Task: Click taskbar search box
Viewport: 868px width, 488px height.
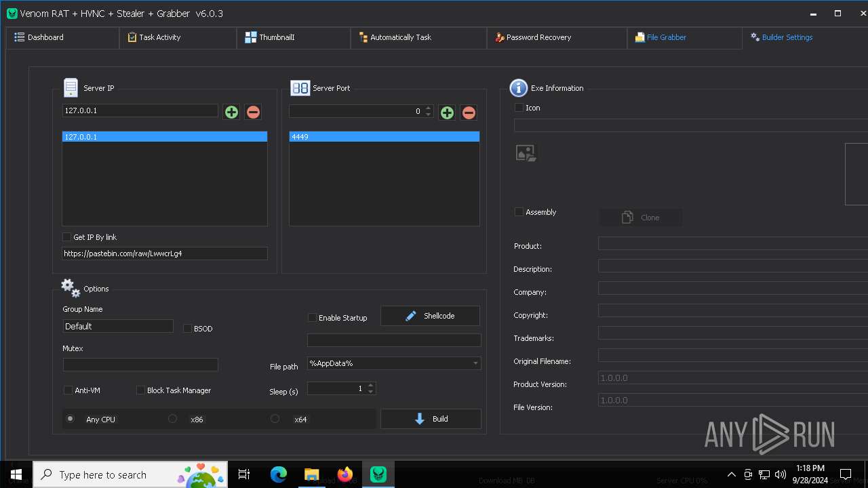Action: click(130, 474)
